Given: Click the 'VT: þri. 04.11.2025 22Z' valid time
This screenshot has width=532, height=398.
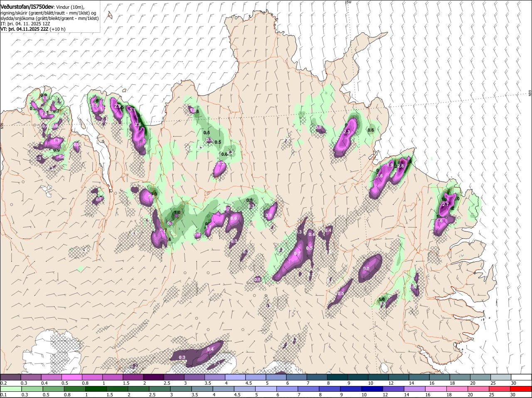Looking at the screenshot, I should (25, 29).
